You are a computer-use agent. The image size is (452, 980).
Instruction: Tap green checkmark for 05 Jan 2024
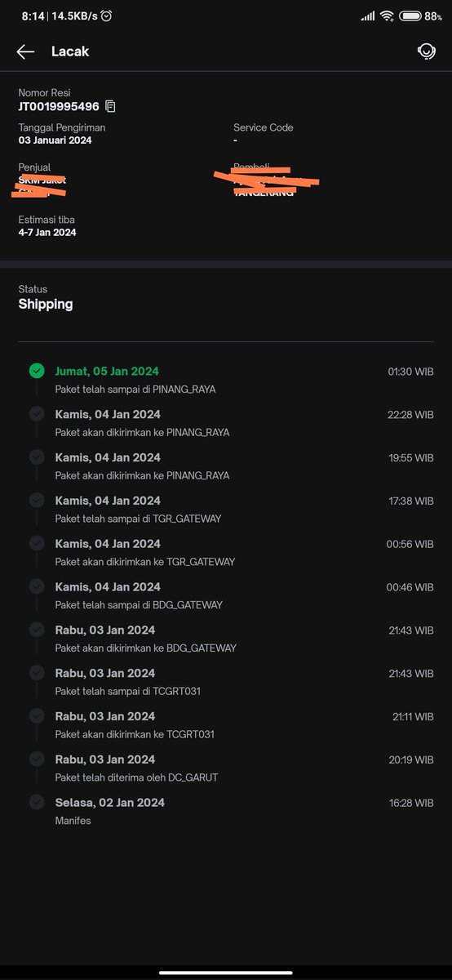coord(37,371)
